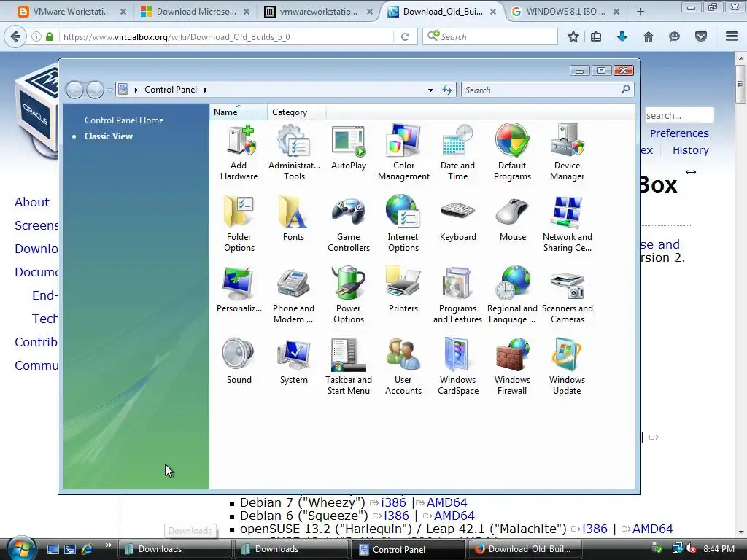
Task: Open AutoPlay settings icon
Action: pyautogui.click(x=349, y=147)
